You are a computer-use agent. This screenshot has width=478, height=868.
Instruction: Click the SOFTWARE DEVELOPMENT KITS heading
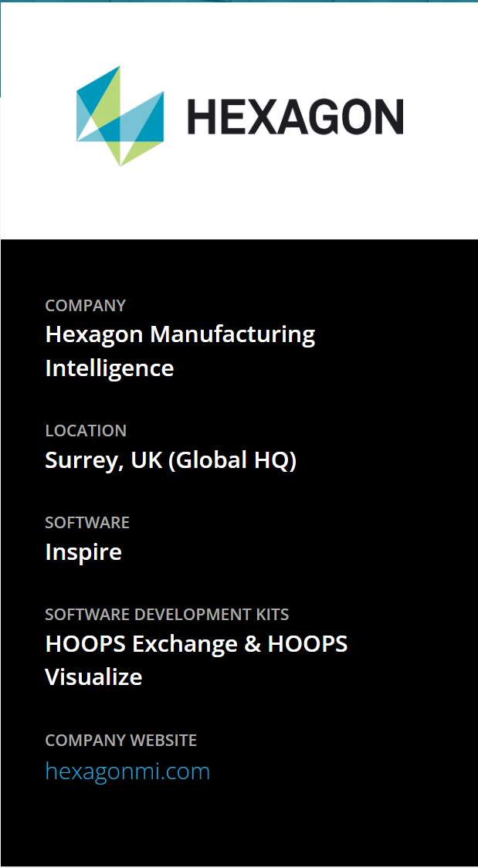pos(167,615)
